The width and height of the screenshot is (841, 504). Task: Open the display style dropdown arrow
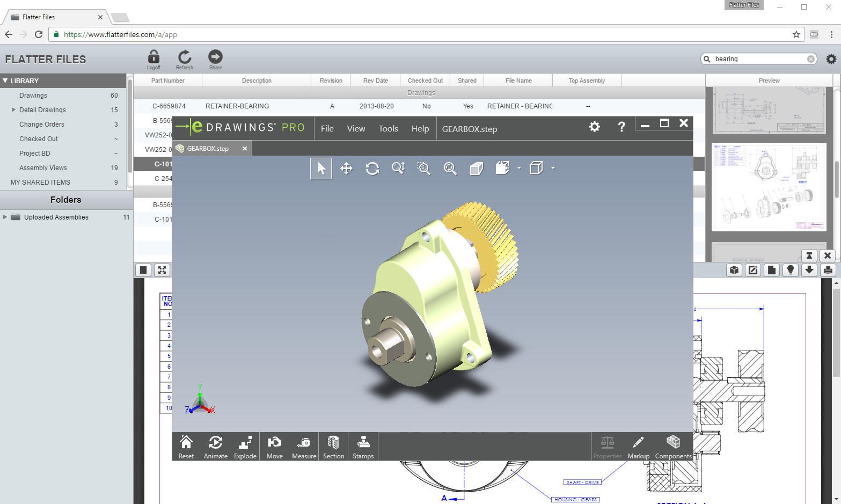pos(553,168)
